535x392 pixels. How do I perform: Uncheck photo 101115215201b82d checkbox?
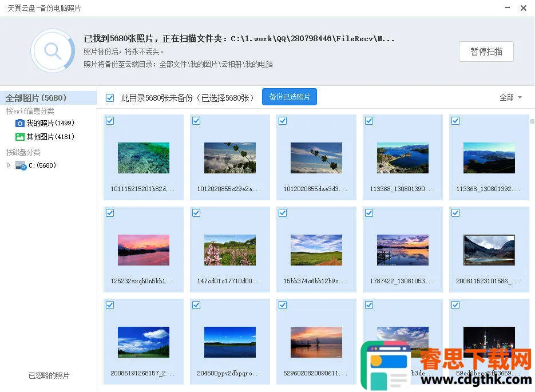click(110, 121)
